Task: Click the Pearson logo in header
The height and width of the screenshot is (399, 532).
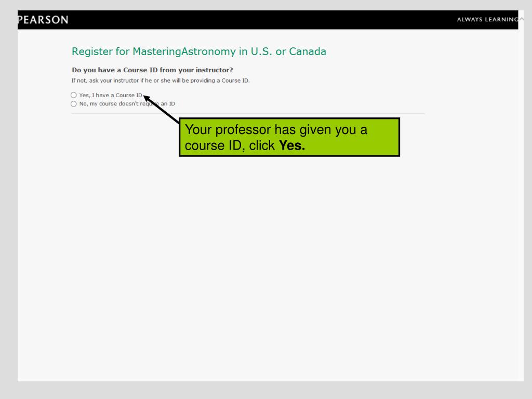Action: click(43, 20)
